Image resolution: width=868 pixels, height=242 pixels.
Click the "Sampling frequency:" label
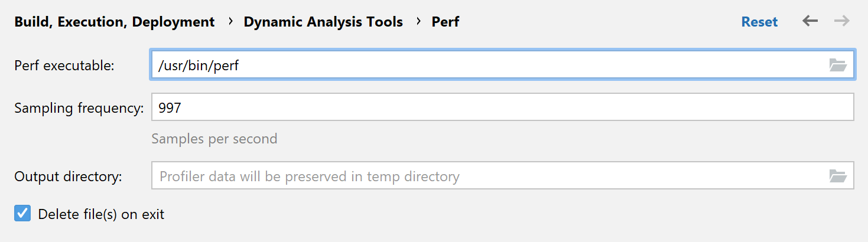[x=79, y=108]
